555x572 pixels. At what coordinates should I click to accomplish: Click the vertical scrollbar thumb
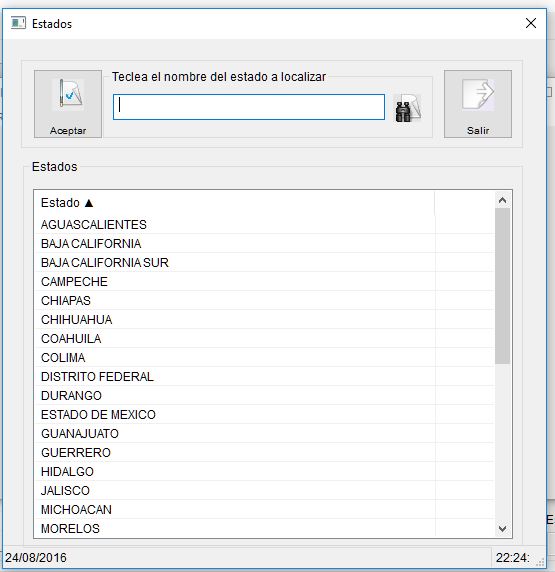502,286
